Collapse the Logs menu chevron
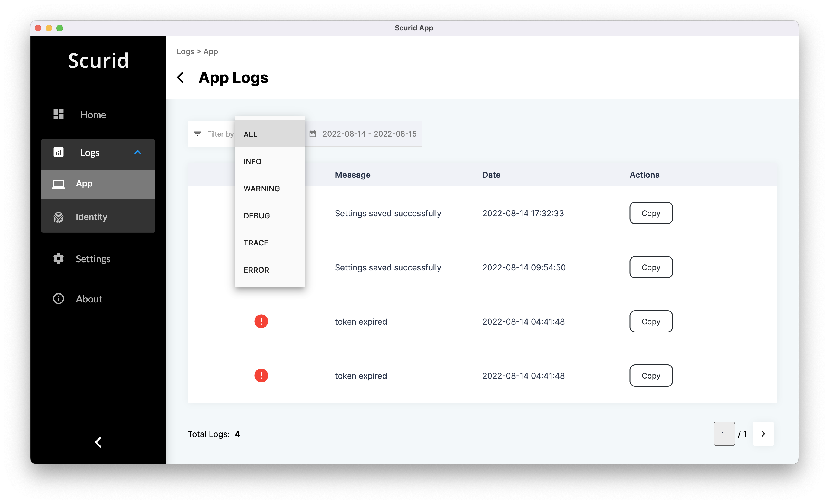Screen dimensions: 829x504 click(138, 152)
